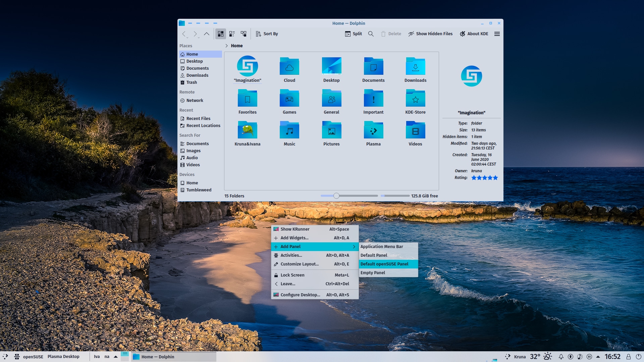The width and height of the screenshot is (644, 362).
Task: Choose Customize Layout...
Action: 315,264
